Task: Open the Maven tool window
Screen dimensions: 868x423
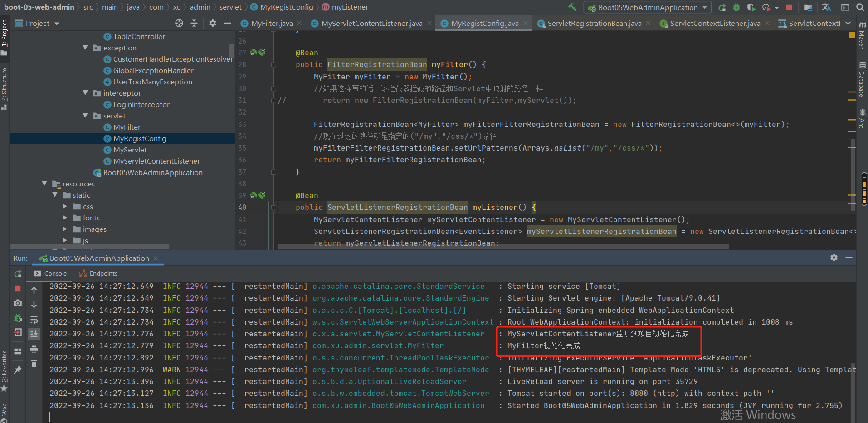Action: 862,35
